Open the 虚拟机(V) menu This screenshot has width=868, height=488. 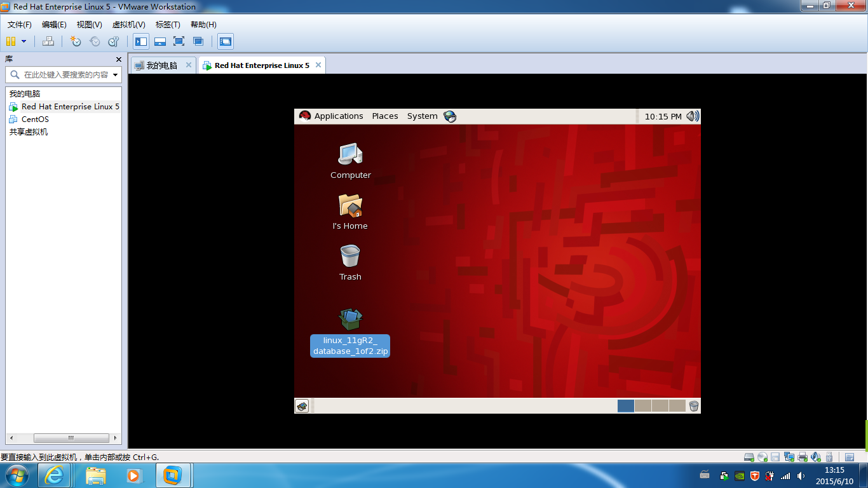click(x=128, y=24)
